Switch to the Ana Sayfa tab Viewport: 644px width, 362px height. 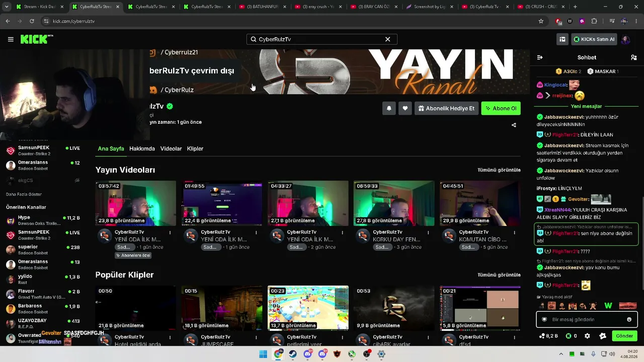pos(111,149)
